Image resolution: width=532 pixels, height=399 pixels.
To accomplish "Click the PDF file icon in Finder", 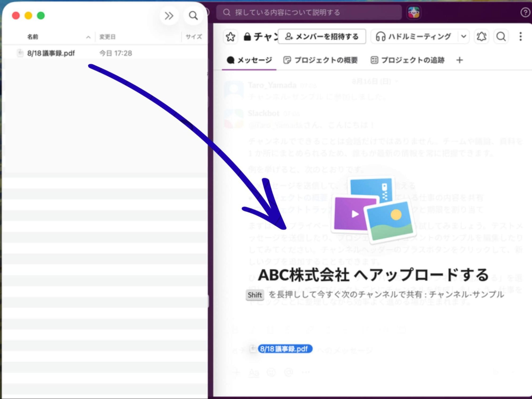I will [x=20, y=53].
